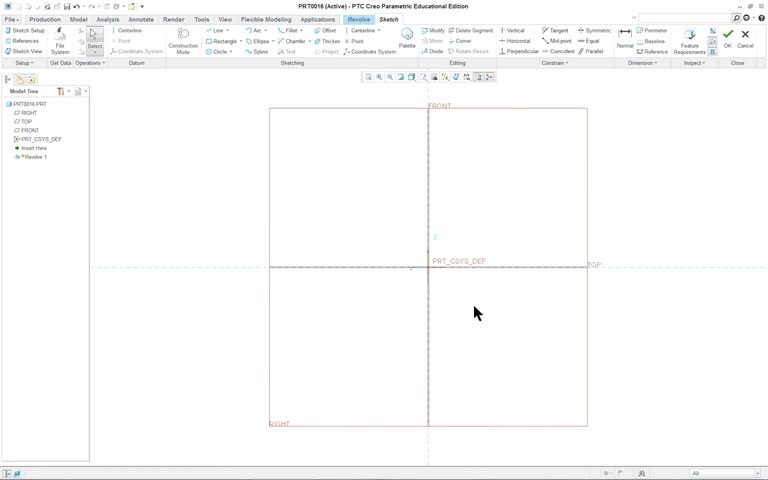The width and height of the screenshot is (768, 480).
Task: Expand Circle tool dropdown arrow
Action: 231,51
